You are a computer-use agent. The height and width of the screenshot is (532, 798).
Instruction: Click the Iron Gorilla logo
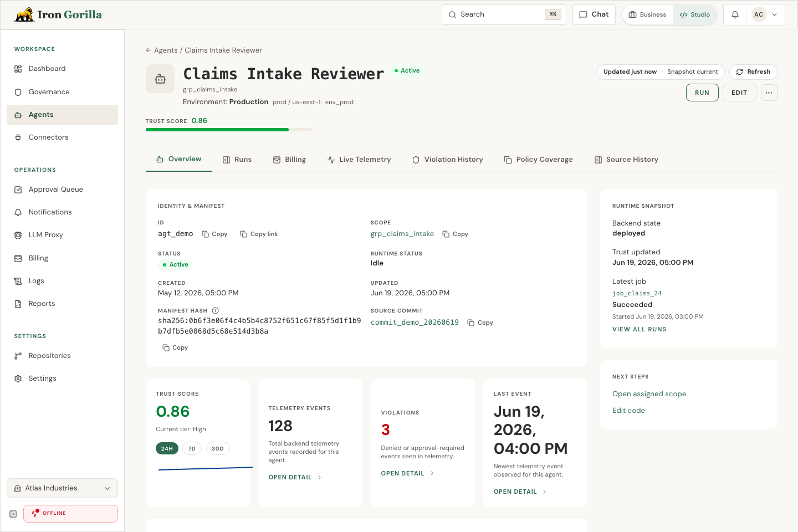[x=58, y=14]
